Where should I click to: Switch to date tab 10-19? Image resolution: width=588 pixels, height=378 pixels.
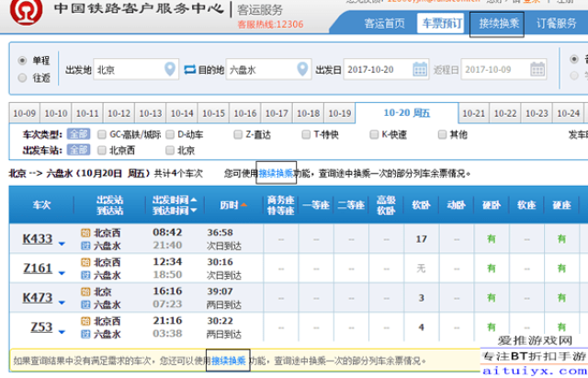click(339, 113)
